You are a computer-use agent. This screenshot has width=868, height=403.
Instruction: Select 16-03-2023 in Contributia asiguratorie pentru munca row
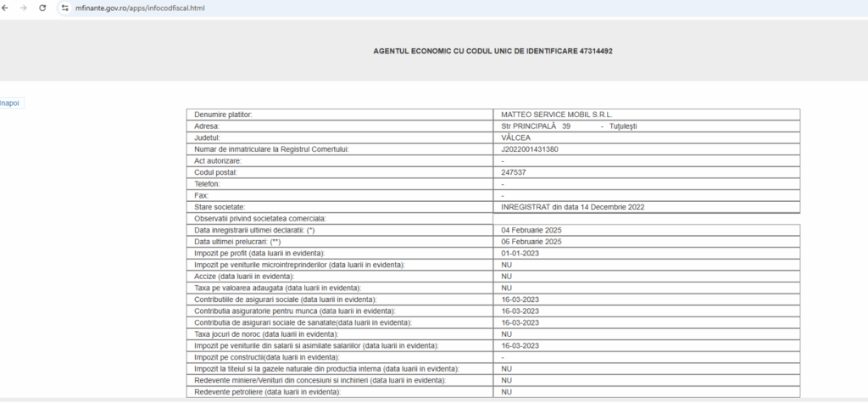tap(520, 311)
